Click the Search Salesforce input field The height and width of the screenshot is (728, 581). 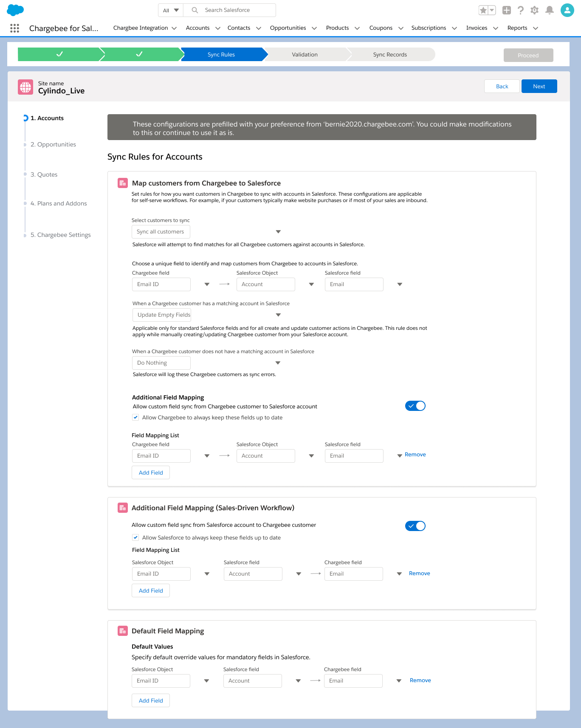tap(229, 10)
